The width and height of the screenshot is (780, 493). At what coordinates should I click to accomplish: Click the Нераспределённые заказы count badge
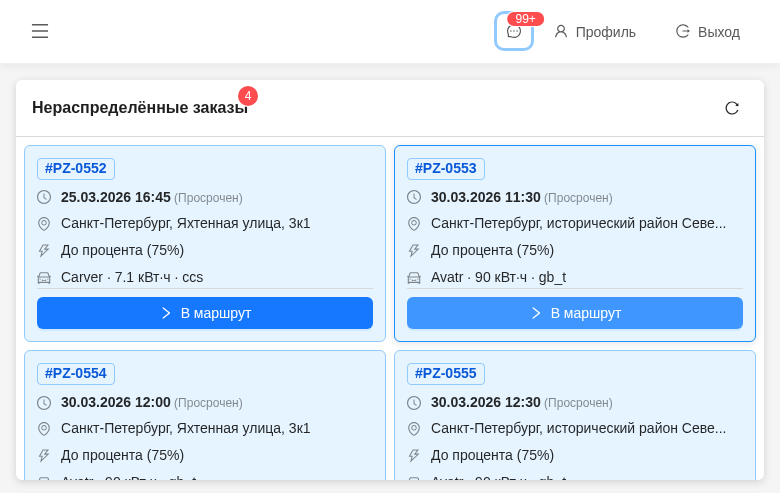click(x=248, y=96)
